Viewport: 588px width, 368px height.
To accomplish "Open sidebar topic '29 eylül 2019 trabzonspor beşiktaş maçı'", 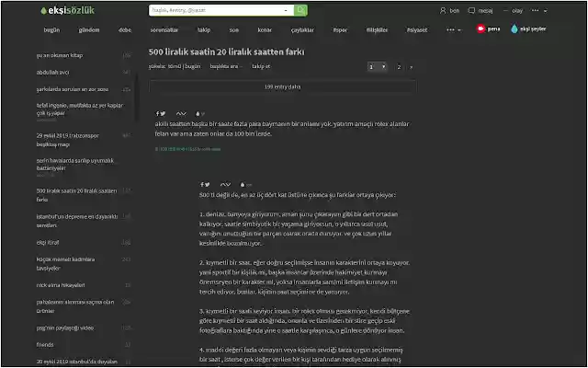I will point(68,140).
